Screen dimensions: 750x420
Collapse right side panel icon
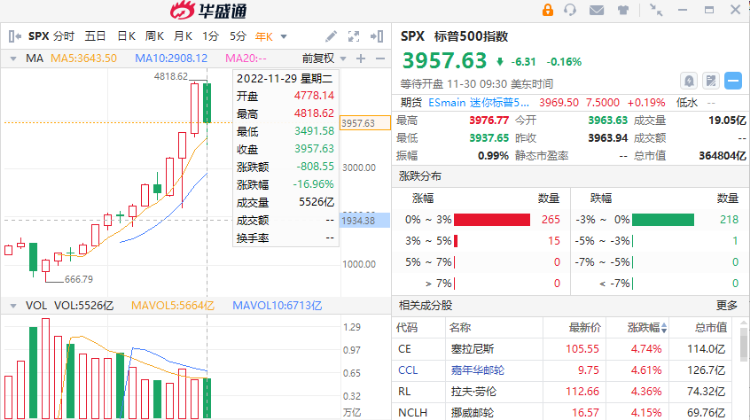377,36
